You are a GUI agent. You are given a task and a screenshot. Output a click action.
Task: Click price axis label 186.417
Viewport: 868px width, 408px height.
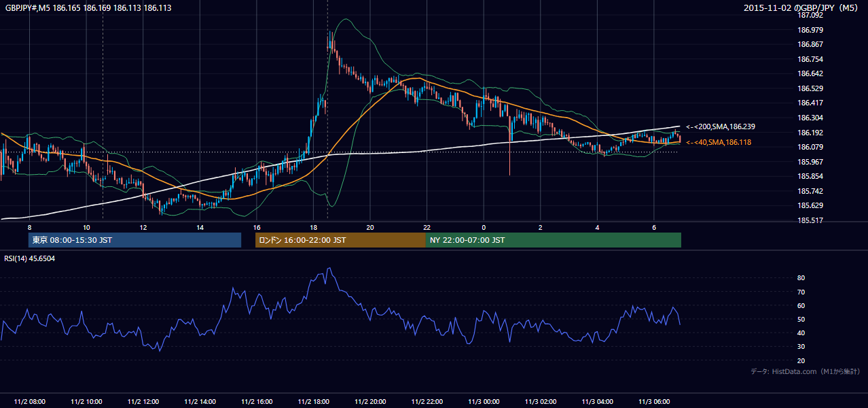[809, 103]
